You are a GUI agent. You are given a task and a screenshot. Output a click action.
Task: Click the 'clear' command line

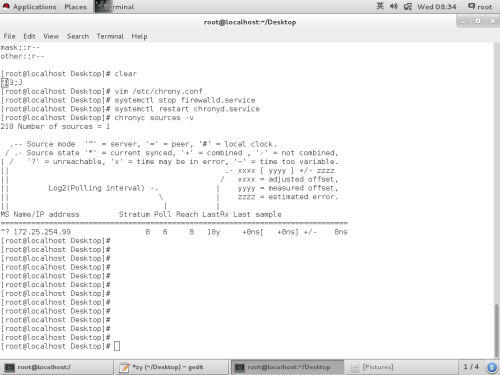pos(125,74)
